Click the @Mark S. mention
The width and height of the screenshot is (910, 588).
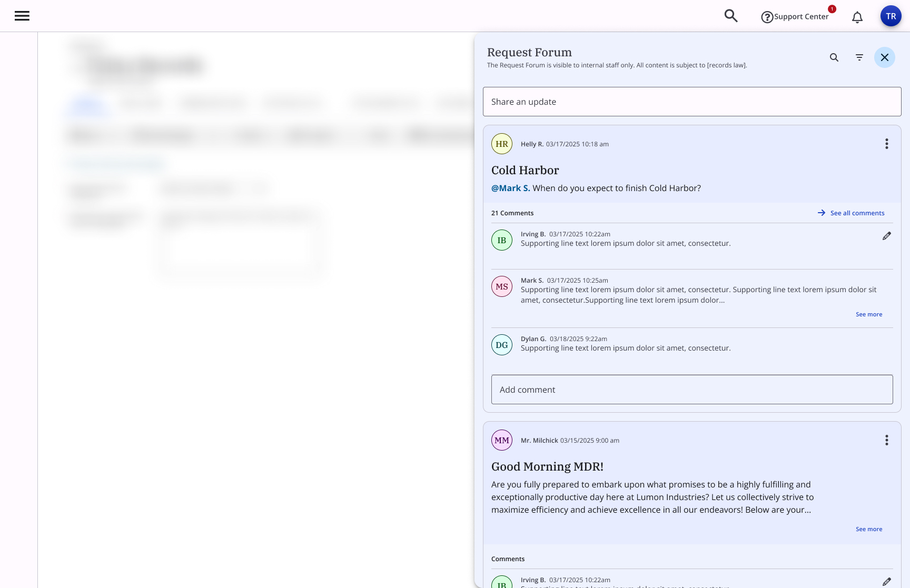pyautogui.click(x=511, y=188)
